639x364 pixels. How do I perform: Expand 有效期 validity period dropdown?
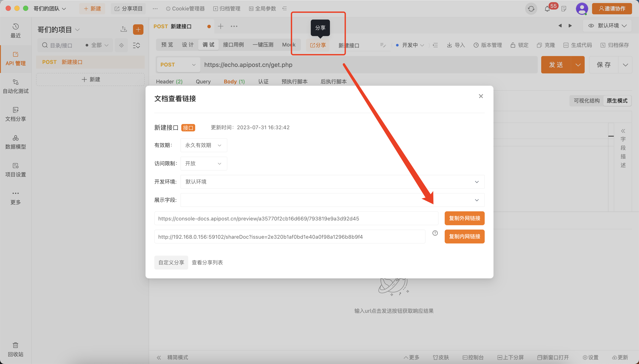204,145
